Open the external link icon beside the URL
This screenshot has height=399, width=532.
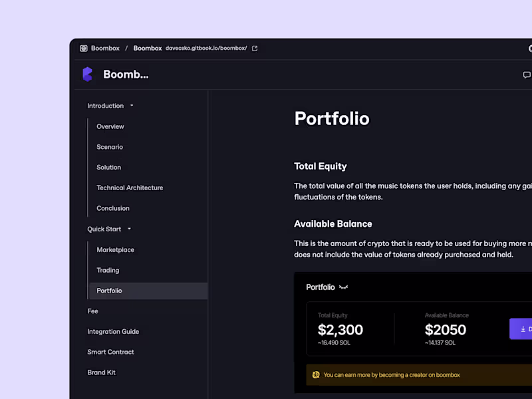255,49
